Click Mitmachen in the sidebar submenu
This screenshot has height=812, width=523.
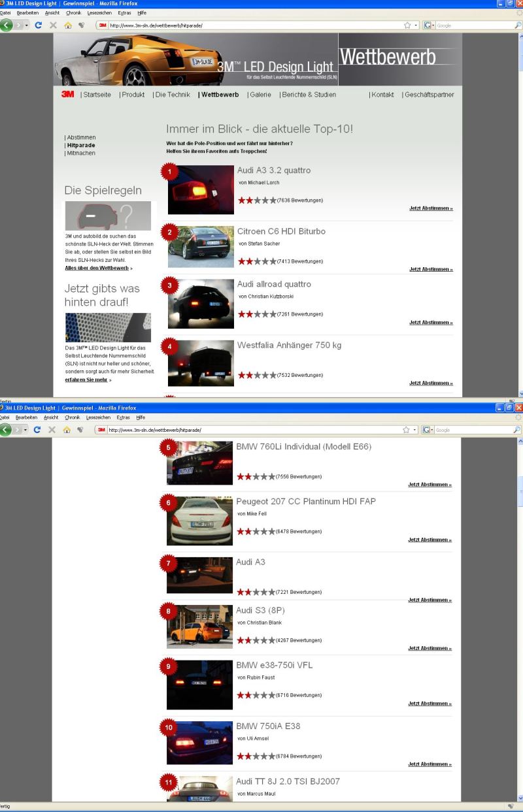pos(80,153)
